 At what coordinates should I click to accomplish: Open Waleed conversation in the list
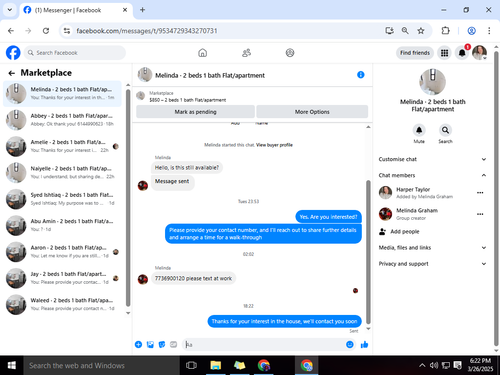tap(62, 304)
